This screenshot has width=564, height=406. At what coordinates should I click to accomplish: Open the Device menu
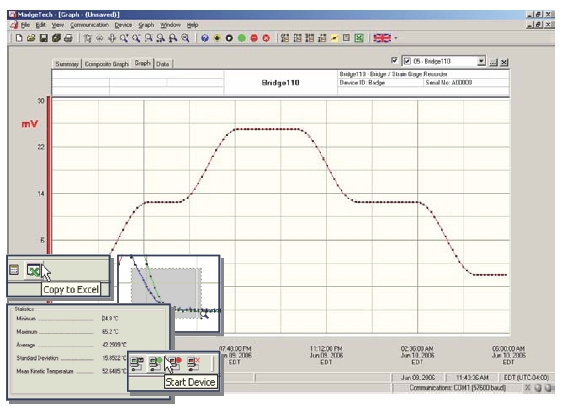click(123, 25)
